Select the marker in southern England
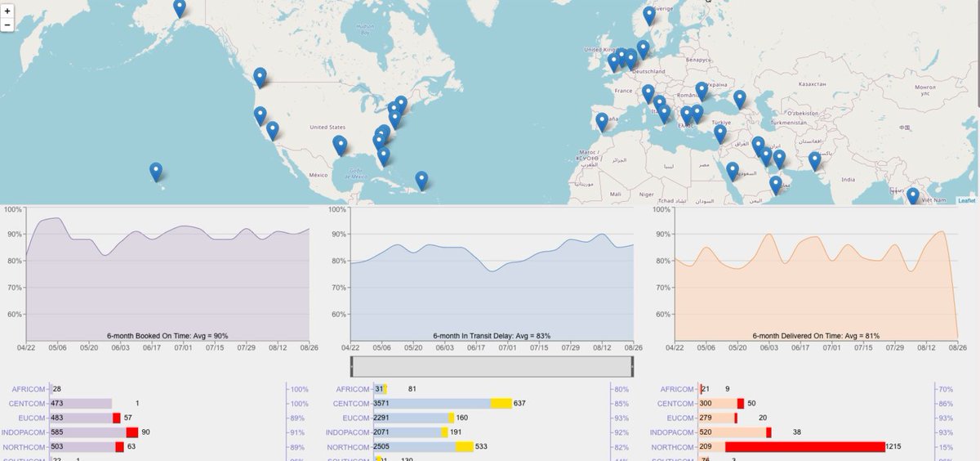The height and width of the screenshot is (461, 980). [x=613, y=63]
